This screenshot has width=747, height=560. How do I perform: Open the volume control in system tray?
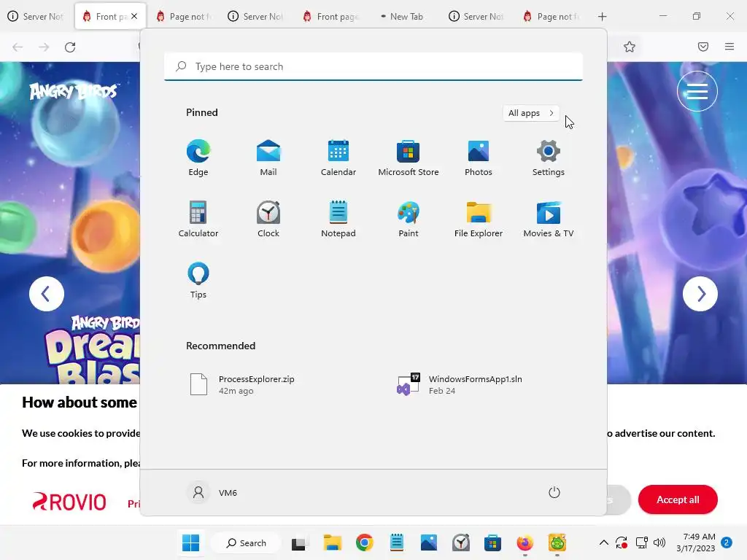659,542
